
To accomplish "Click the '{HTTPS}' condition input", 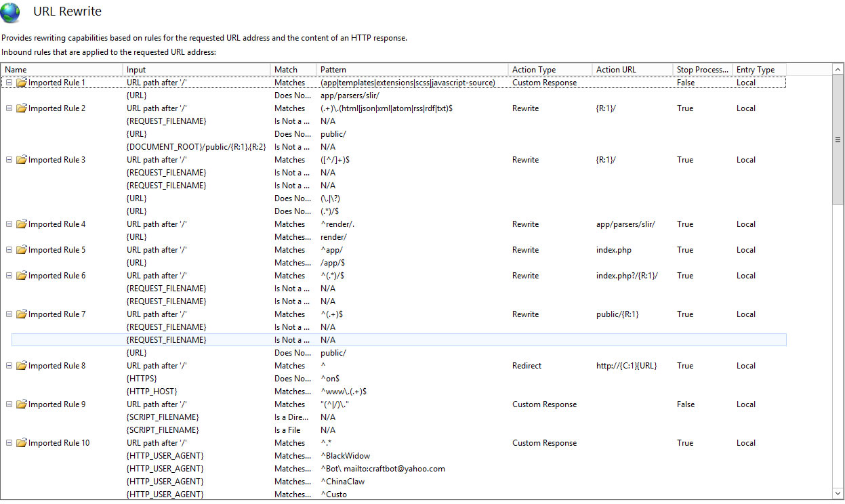I will coord(142,379).
